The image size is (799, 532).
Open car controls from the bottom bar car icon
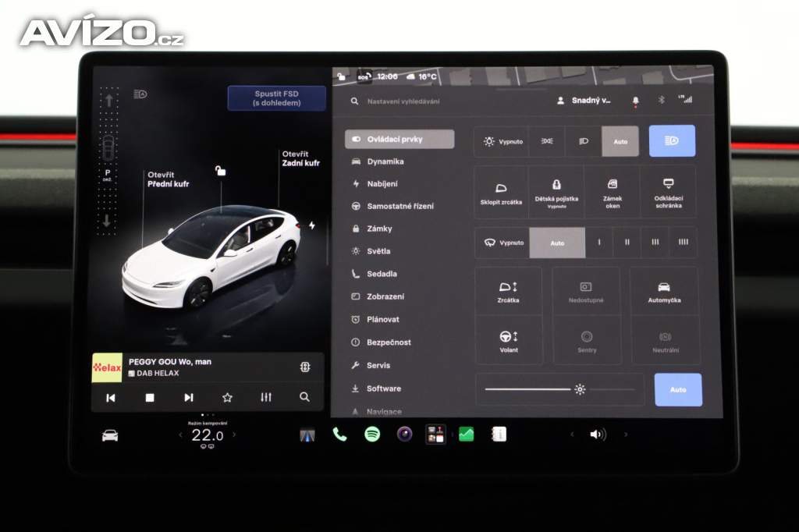tap(110, 436)
